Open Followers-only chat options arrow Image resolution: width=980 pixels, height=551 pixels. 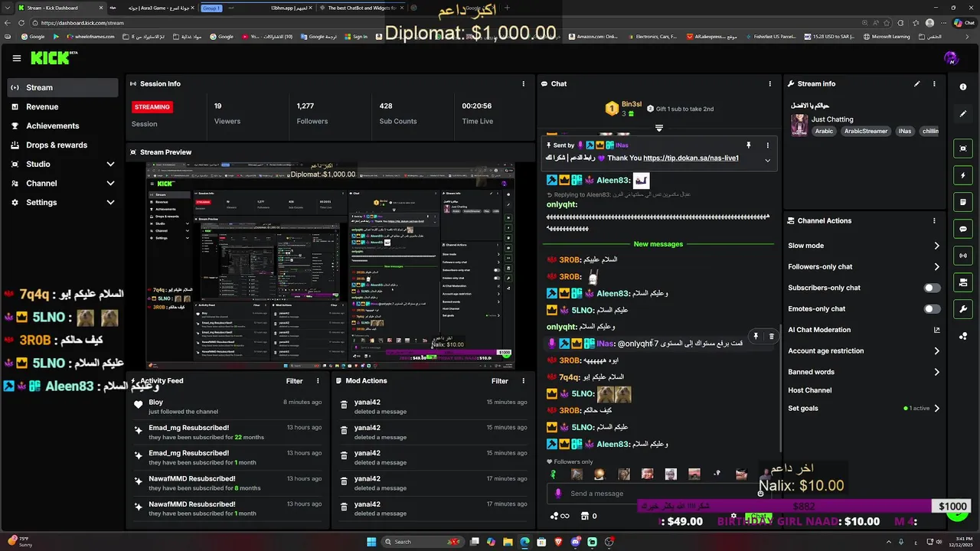pos(936,267)
